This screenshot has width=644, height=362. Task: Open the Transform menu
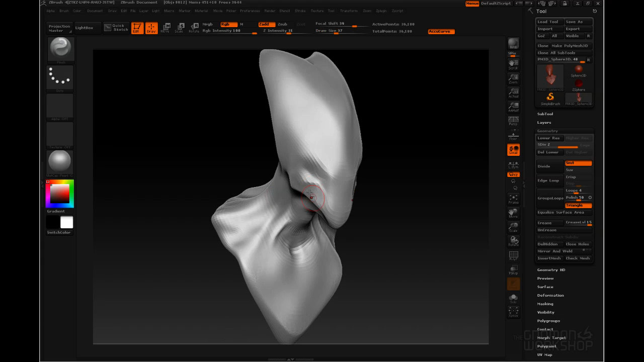coord(349,11)
